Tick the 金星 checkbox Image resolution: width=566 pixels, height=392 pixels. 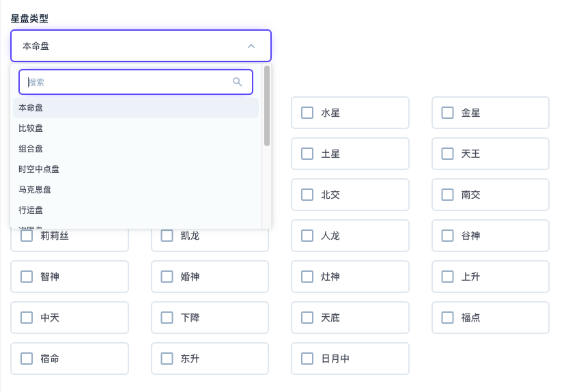[448, 113]
